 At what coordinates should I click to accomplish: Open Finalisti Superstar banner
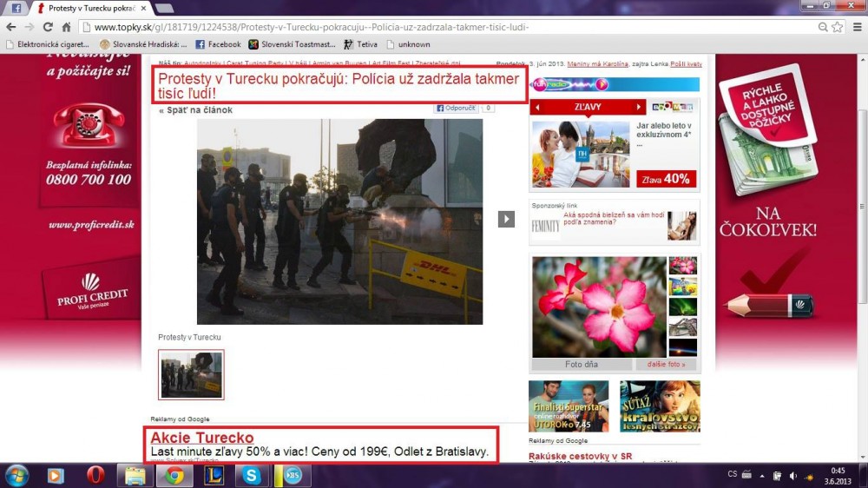point(569,406)
